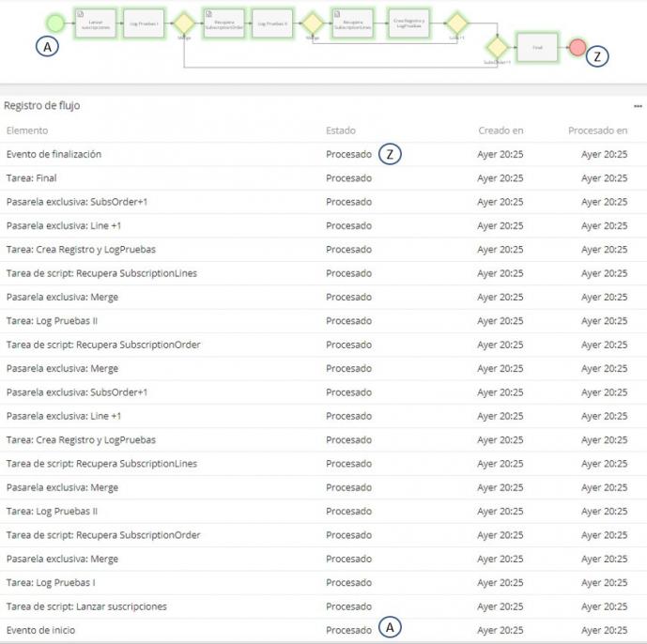Select the Tarea: Final log entry
The height and width of the screenshot is (644, 647).
[x=32, y=178]
